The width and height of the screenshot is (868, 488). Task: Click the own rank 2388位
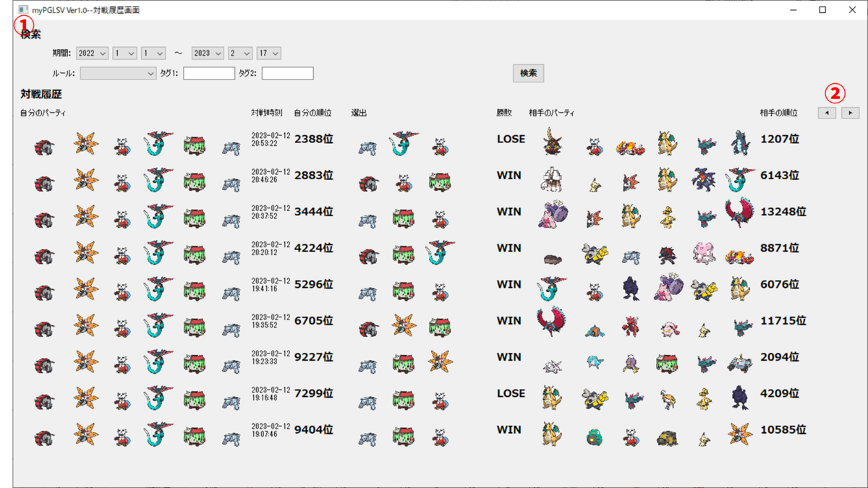point(313,139)
